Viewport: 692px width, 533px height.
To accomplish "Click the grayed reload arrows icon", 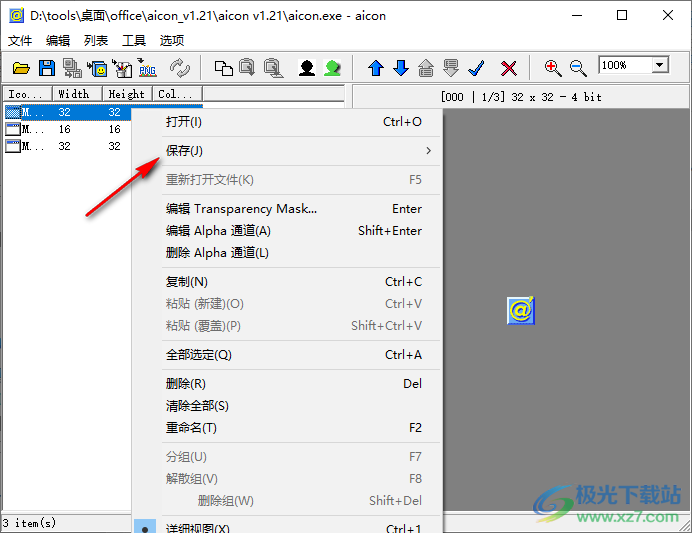I will 180,68.
